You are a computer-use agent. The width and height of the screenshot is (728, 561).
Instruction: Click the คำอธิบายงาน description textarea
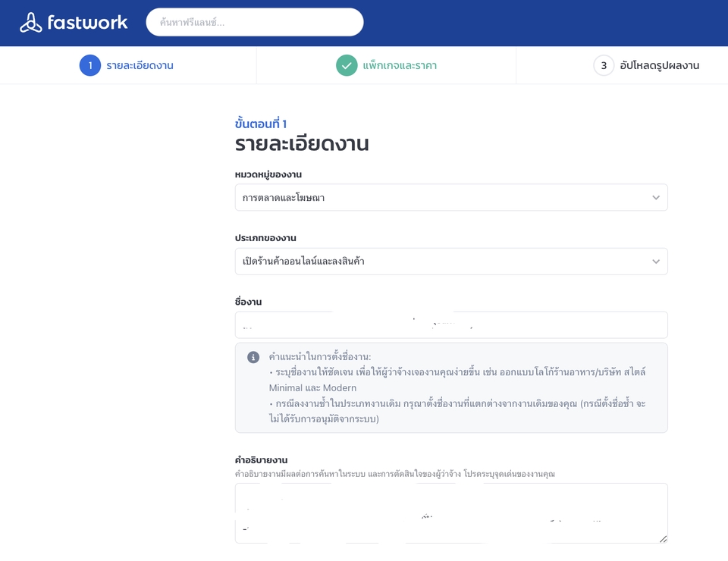click(451, 512)
